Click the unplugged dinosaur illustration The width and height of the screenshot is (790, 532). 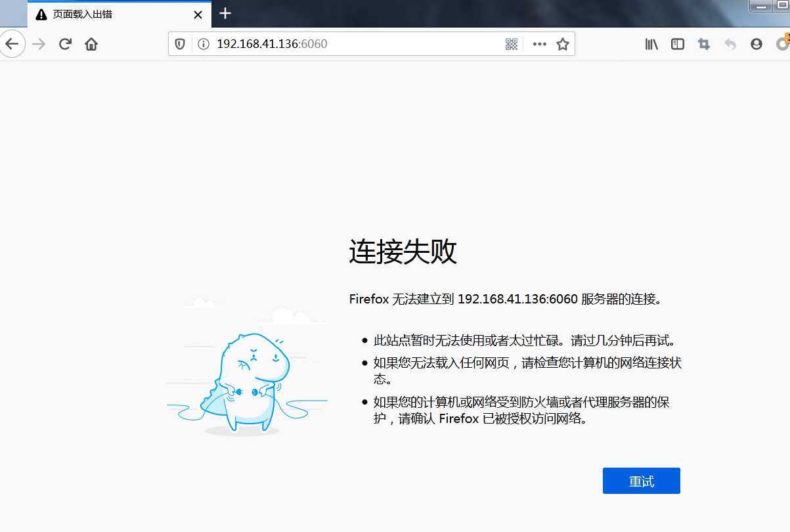click(247, 366)
